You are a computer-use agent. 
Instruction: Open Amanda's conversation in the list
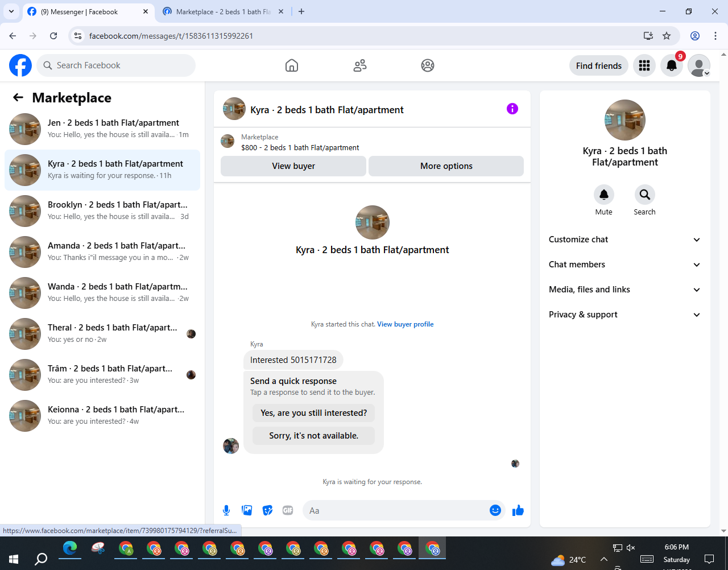[102, 252]
